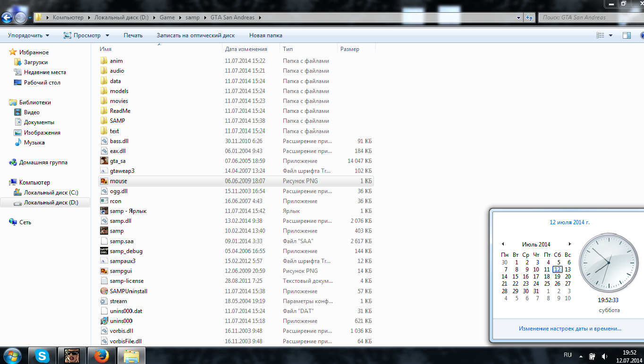Open Skype from the taskbar

tap(42, 356)
